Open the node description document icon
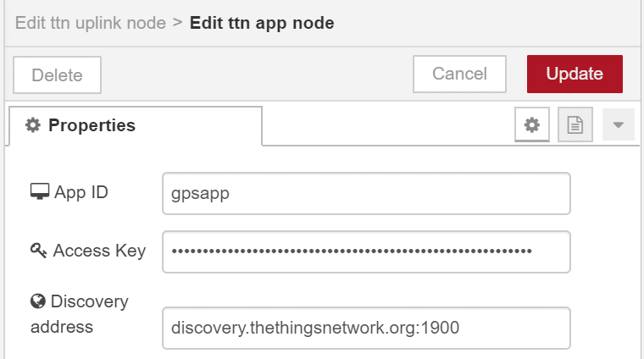The height and width of the screenshot is (359, 644). (x=575, y=124)
